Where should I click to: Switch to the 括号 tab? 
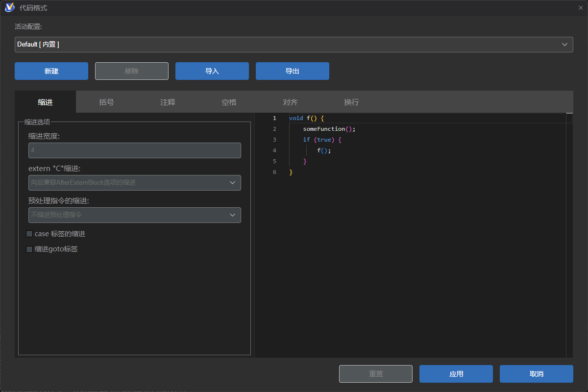tap(106, 102)
